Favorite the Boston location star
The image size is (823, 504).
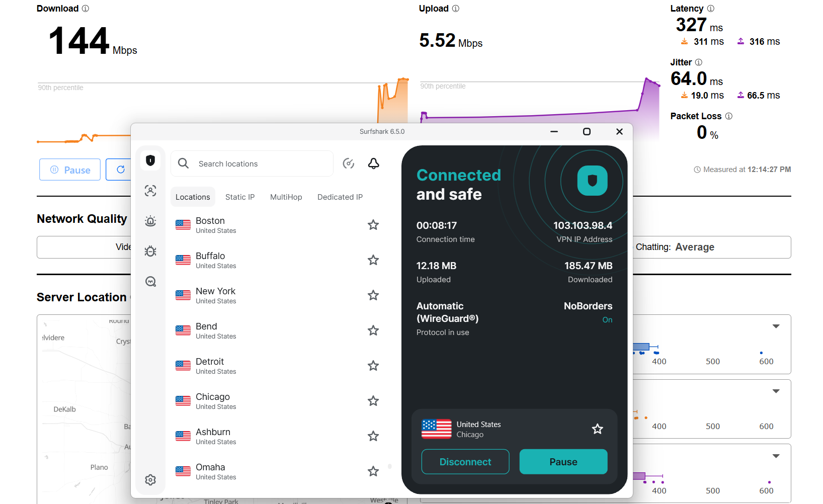click(x=373, y=225)
